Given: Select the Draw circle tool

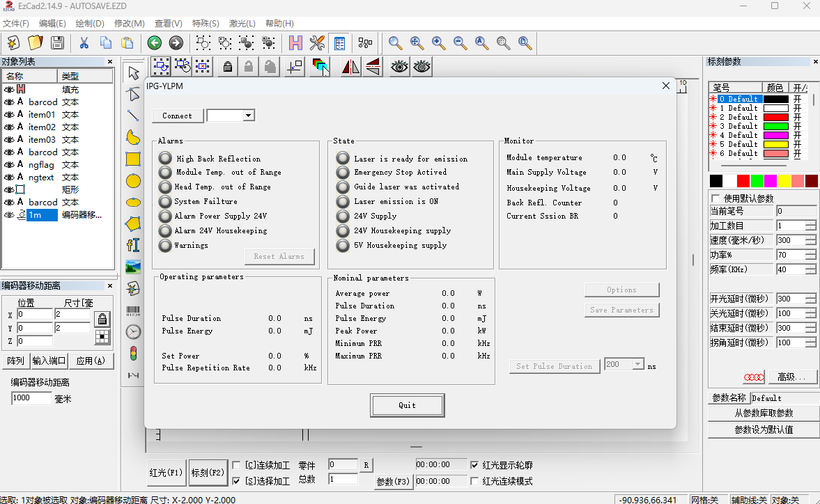Looking at the screenshot, I should [x=133, y=181].
